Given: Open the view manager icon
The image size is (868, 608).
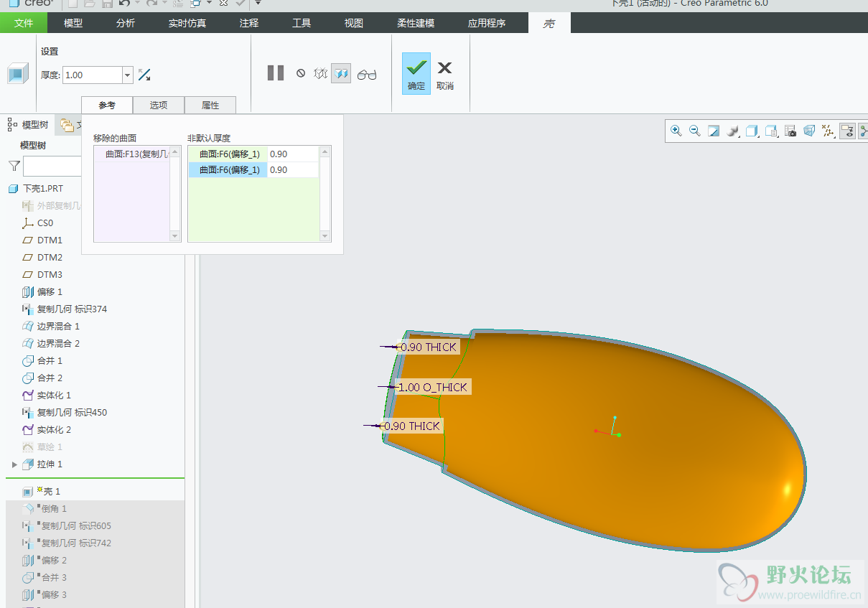Looking at the screenshot, I should 771,131.
